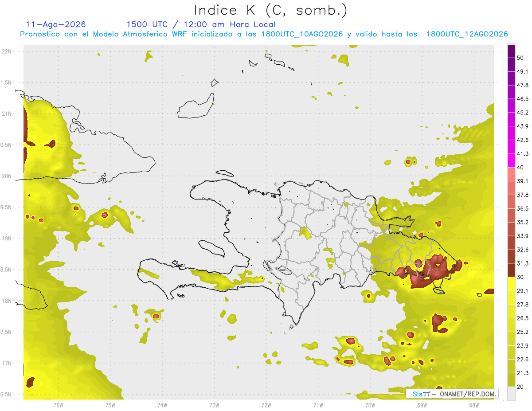
Task: Pick the bright yellow colorbar band between 29.1 and 30
Action: pos(511,284)
